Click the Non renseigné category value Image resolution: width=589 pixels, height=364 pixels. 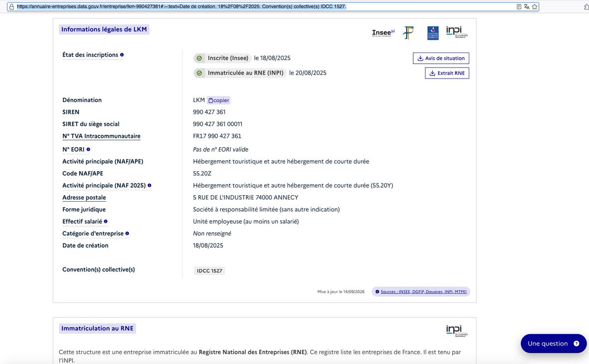tap(212, 234)
